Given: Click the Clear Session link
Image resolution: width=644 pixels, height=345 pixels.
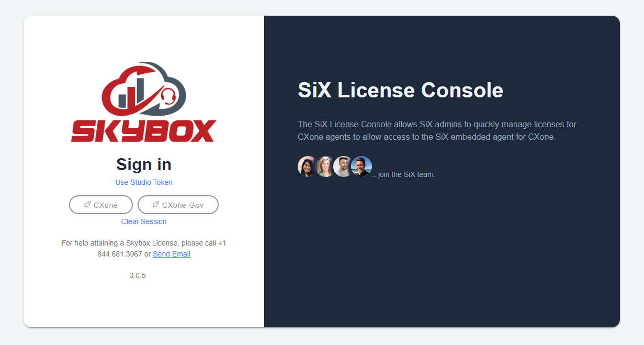Looking at the screenshot, I should [144, 221].
